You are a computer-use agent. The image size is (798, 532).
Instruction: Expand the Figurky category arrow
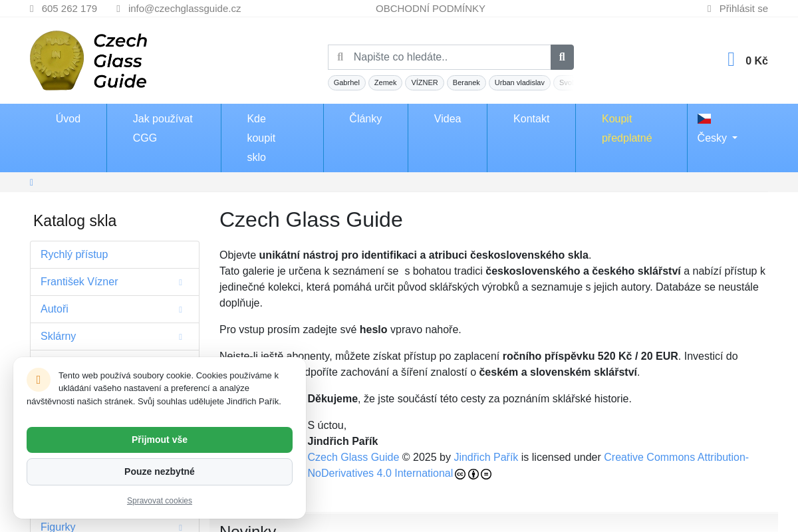tap(180, 527)
